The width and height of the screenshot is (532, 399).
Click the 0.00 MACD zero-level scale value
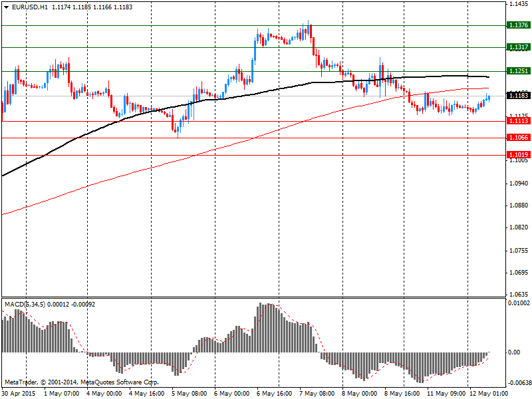pos(514,352)
